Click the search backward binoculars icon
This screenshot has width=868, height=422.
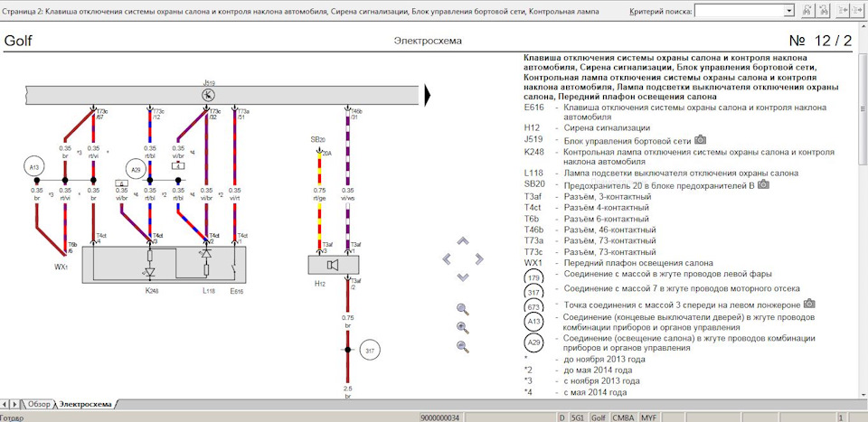click(824, 10)
